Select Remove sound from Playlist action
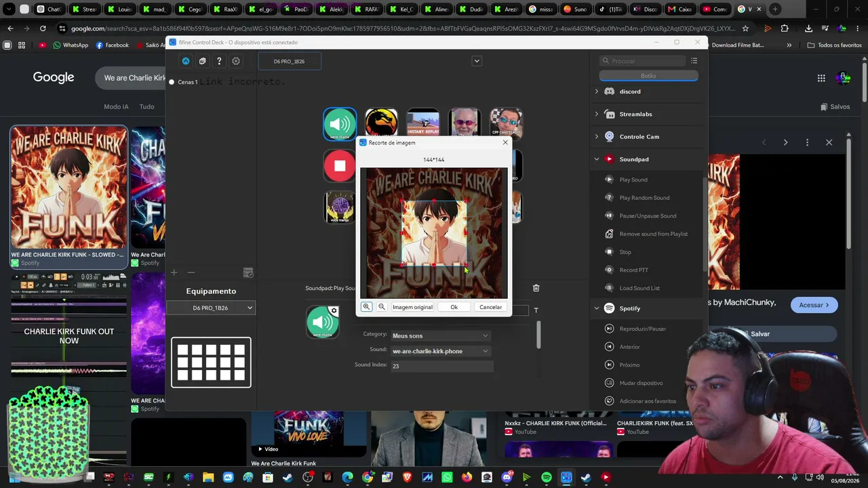This screenshot has width=868, height=488. coord(653,234)
